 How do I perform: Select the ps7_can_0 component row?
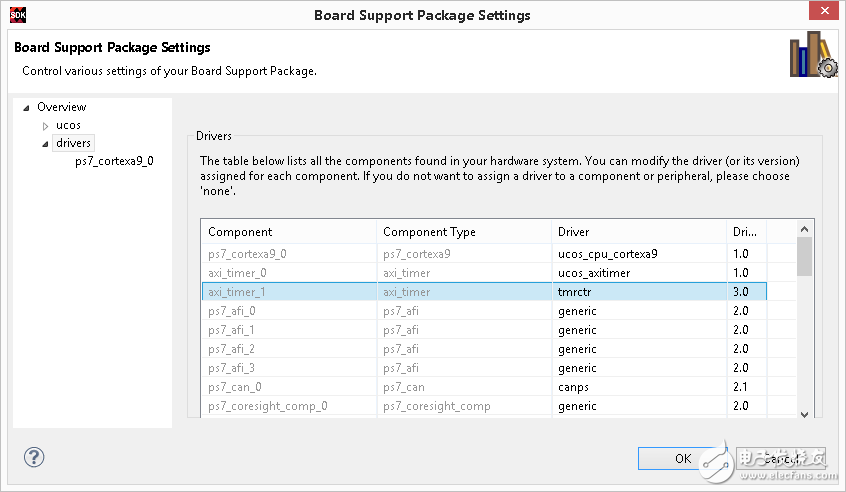point(288,387)
